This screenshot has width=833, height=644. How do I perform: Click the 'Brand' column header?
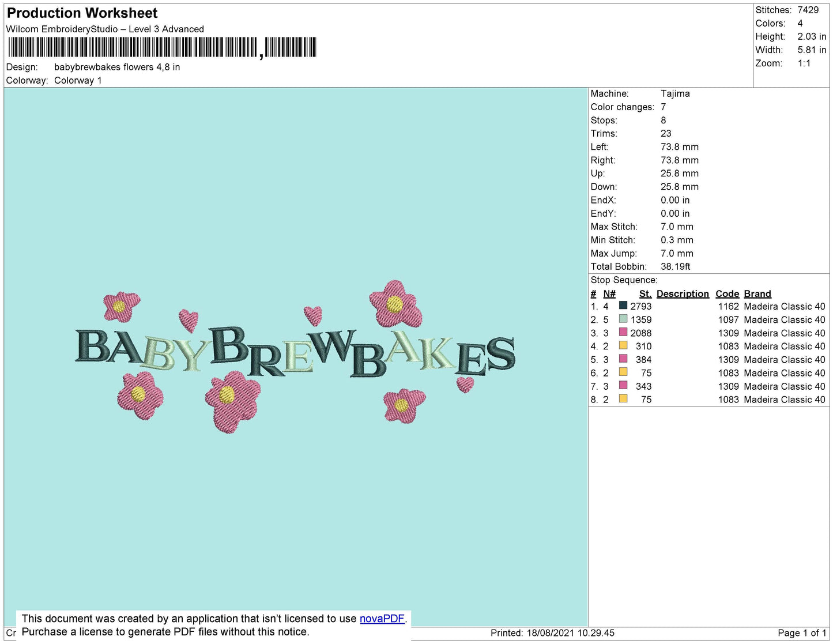point(757,293)
